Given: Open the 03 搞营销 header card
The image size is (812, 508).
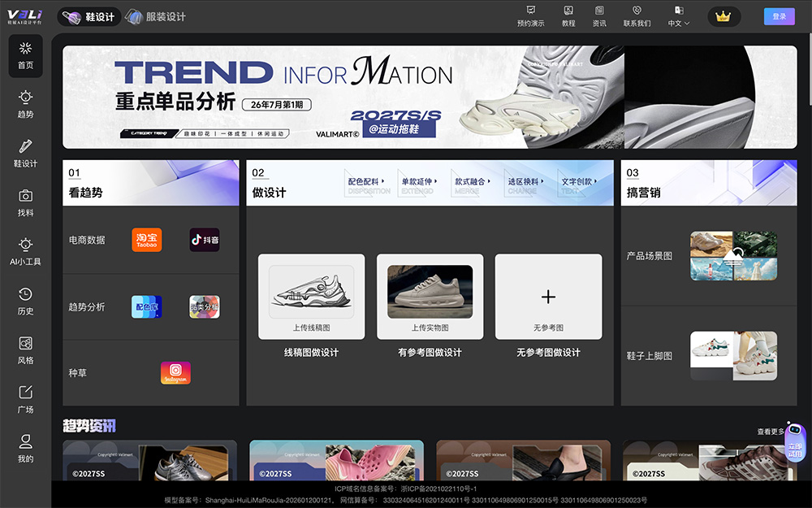Looking at the screenshot, I should (709, 182).
